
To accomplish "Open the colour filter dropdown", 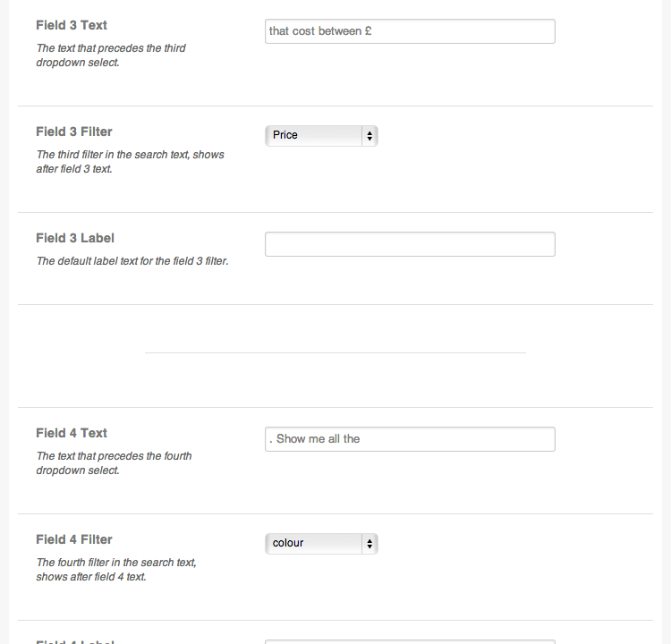I will (x=321, y=544).
